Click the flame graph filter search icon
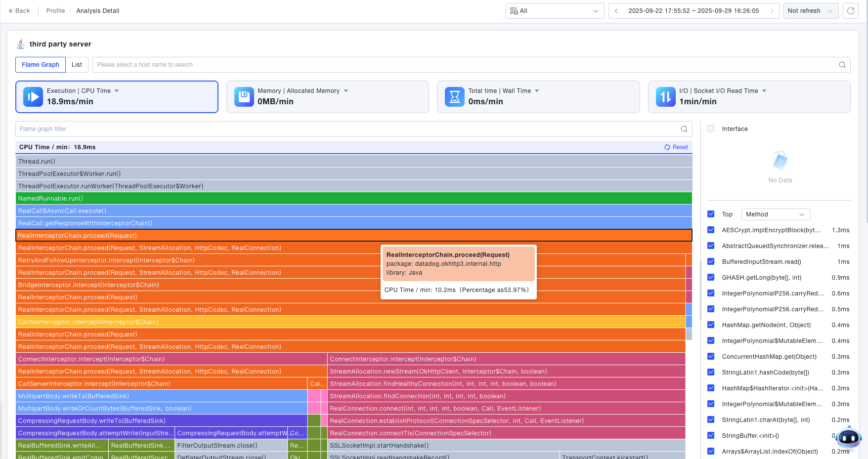The height and width of the screenshot is (459, 868). (x=684, y=129)
